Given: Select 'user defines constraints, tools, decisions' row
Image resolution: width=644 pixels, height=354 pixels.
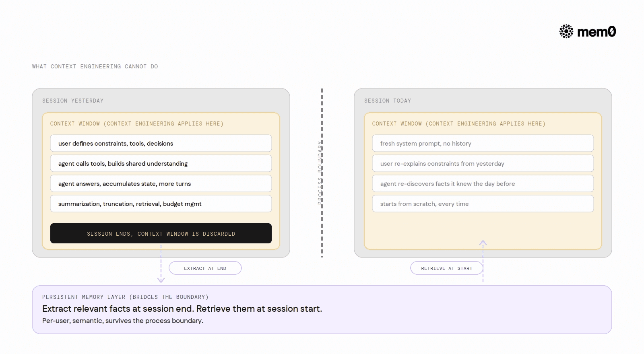Looking at the screenshot, I should click(161, 144).
